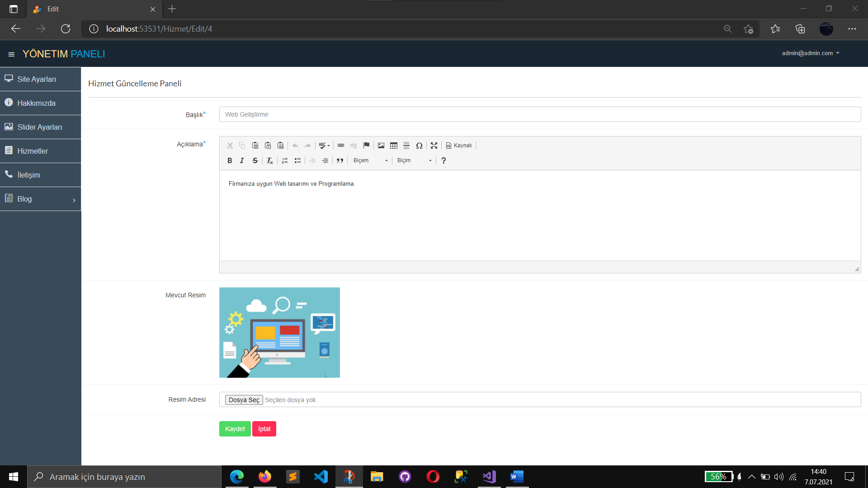Screen dimensions: 868x488
Task: Insert a link in the editor
Action: 341,145
